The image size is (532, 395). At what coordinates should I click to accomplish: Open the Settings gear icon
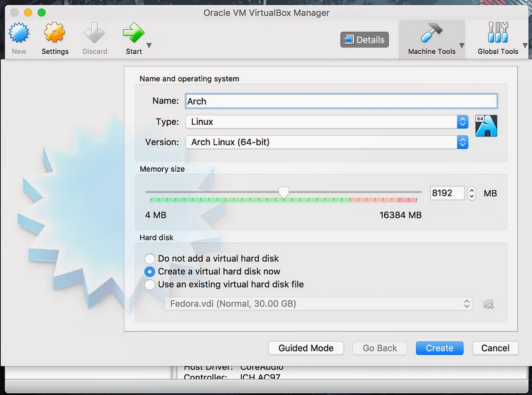click(x=55, y=33)
